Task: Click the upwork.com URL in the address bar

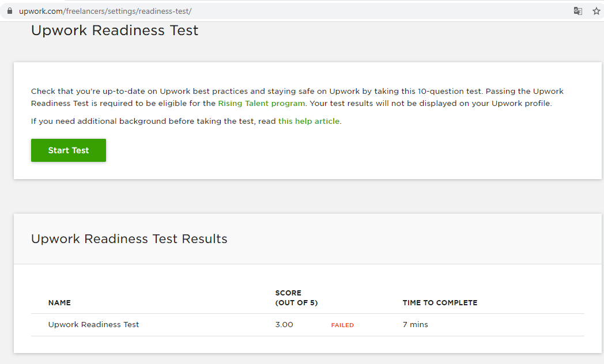Action: (105, 11)
